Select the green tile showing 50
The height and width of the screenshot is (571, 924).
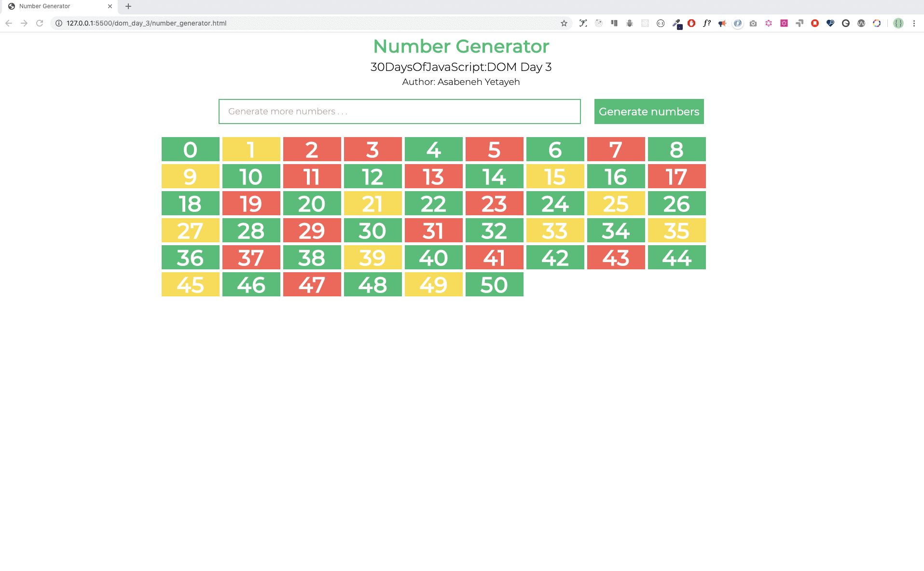point(494,284)
